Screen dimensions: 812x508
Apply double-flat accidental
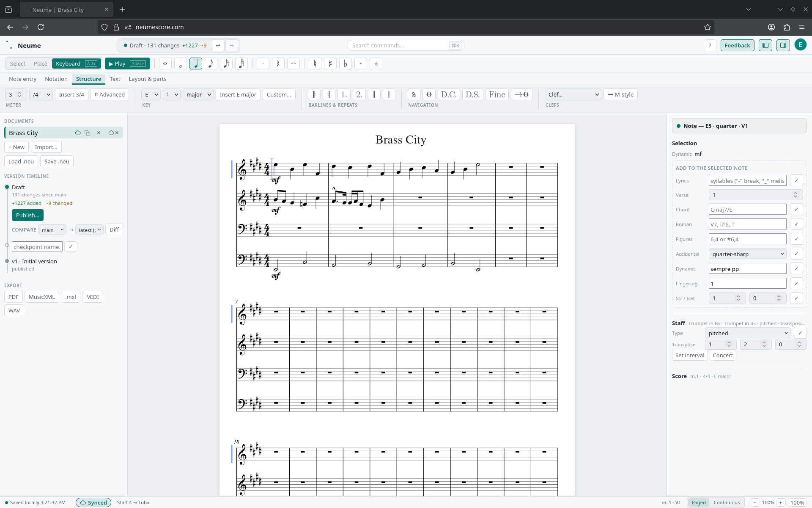point(376,64)
